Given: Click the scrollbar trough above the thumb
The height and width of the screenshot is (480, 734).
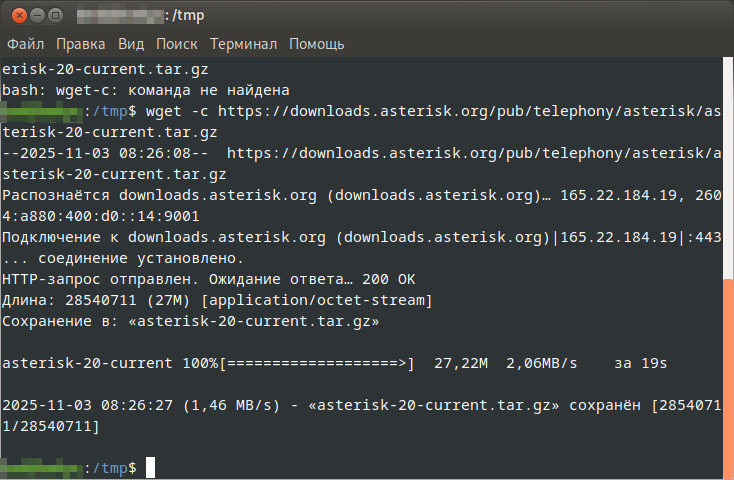Looking at the screenshot, I should click(x=727, y=170).
